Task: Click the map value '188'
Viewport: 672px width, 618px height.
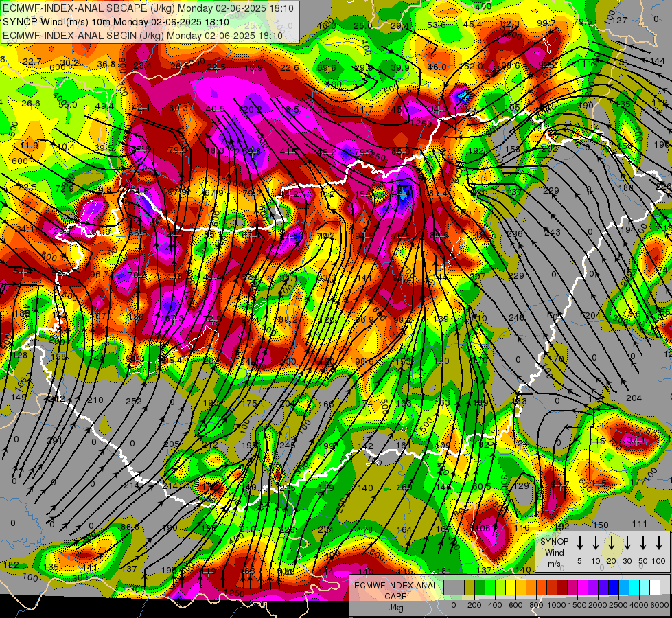Action: pyautogui.click(x=626, y=188)
